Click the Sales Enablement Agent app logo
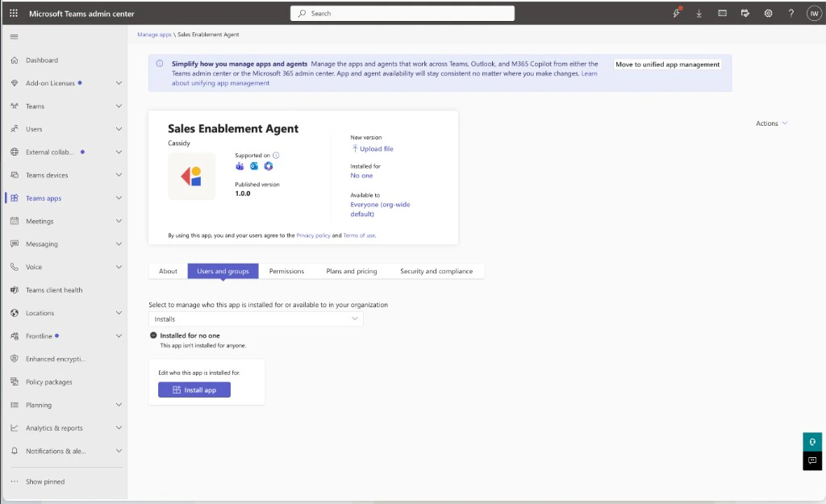Screen dimensions: 826x504 192,177
